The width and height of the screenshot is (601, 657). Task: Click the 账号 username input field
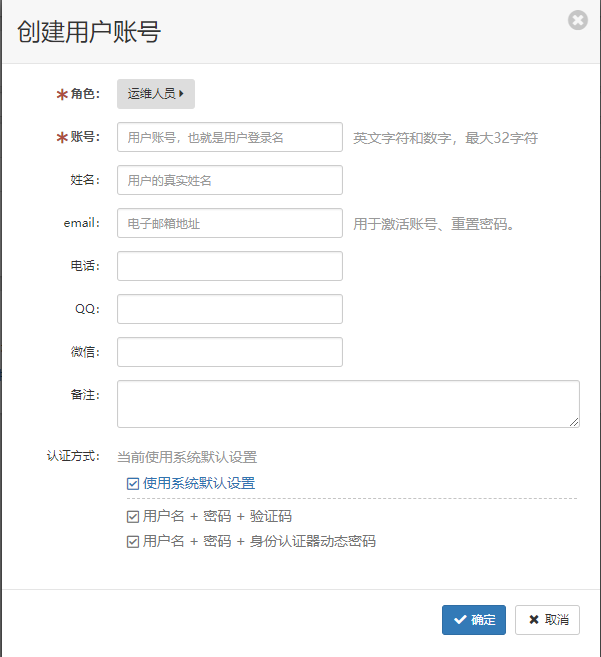pyautogui.click(x=230, y=137)
